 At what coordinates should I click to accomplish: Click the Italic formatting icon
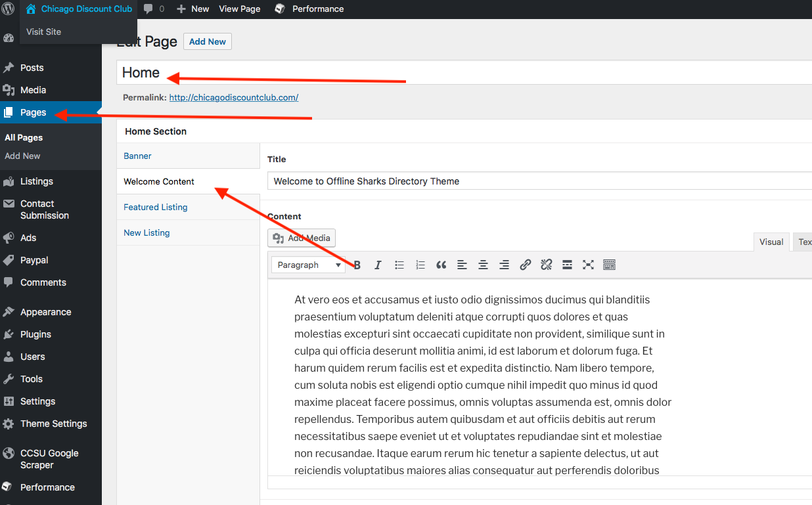(x=378, y=265)
